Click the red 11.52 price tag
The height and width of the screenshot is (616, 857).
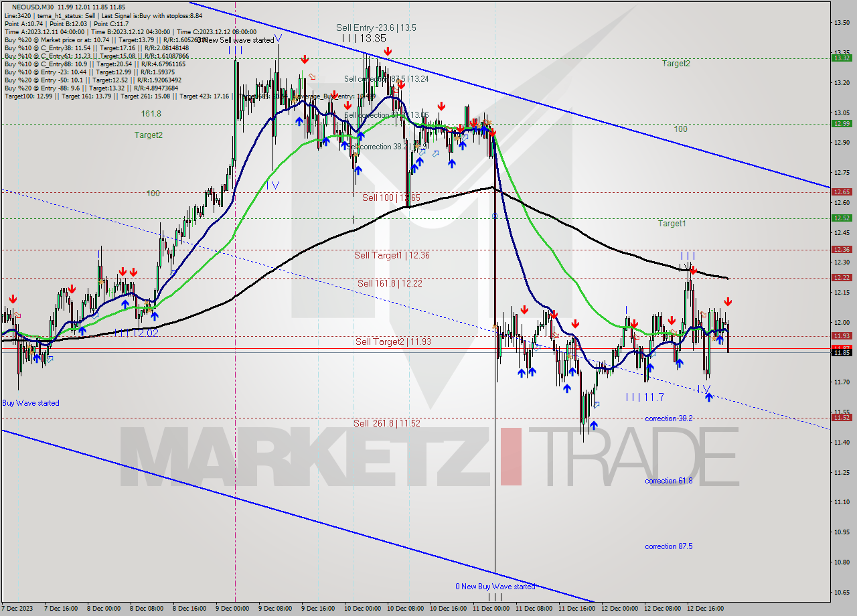point(842,417)
